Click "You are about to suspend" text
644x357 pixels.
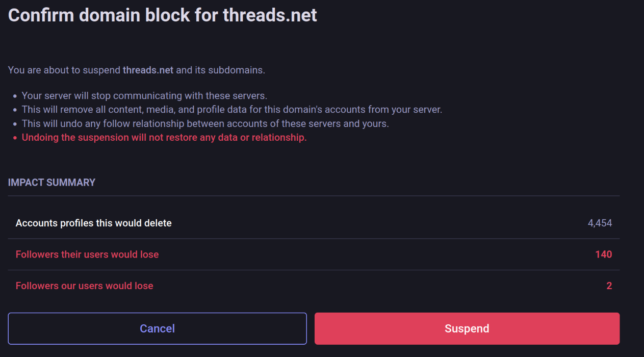(64, 70)
